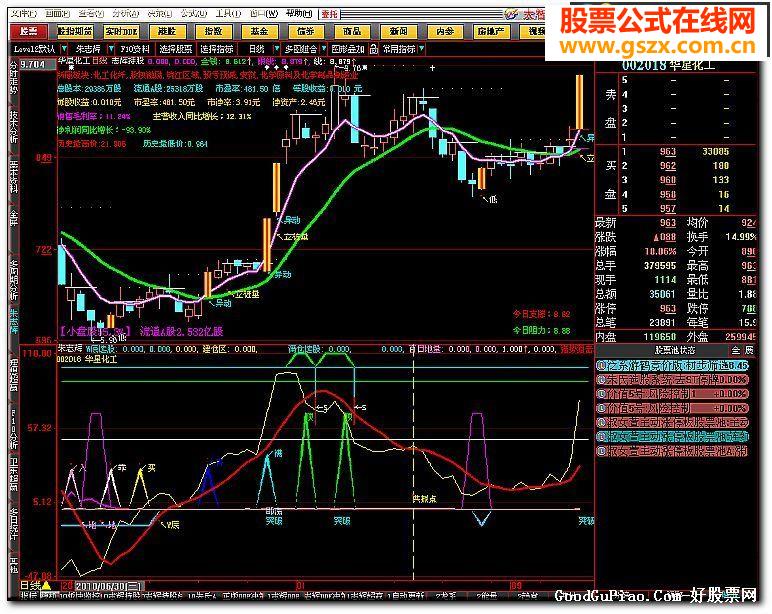Click clock icon of first stock pool row
Viewport: 772px width, 614px height.
click(x=601, y=365)
